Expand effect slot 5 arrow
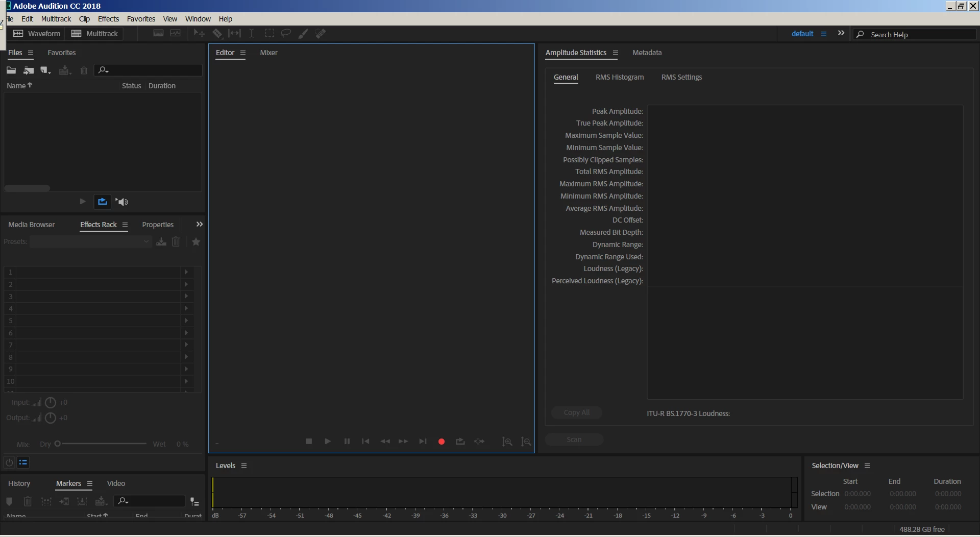 tap(186, 321)
